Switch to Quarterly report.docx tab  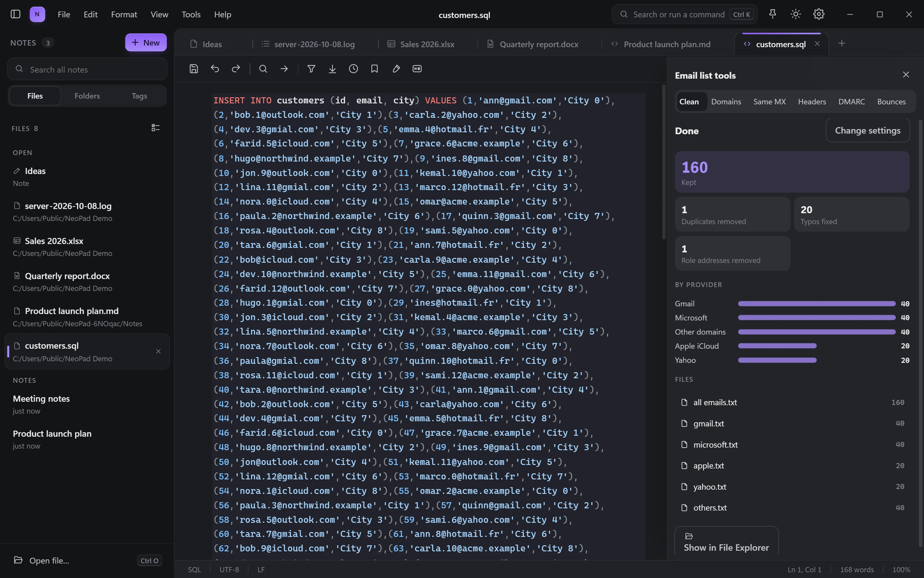tap(539, 44)
